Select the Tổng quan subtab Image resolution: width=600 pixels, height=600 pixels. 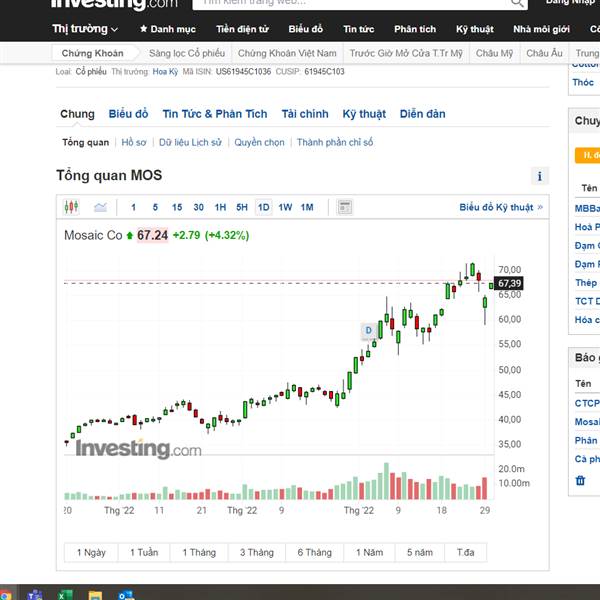[x=86, y=142]
